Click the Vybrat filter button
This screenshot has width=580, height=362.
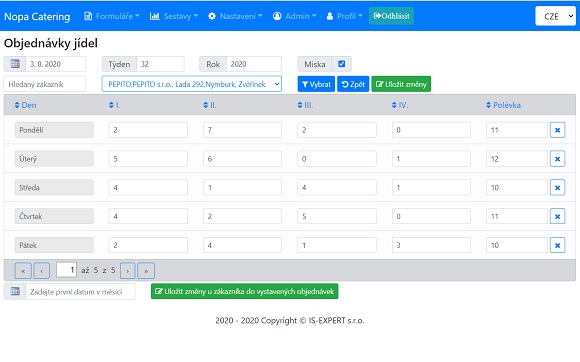316,84
